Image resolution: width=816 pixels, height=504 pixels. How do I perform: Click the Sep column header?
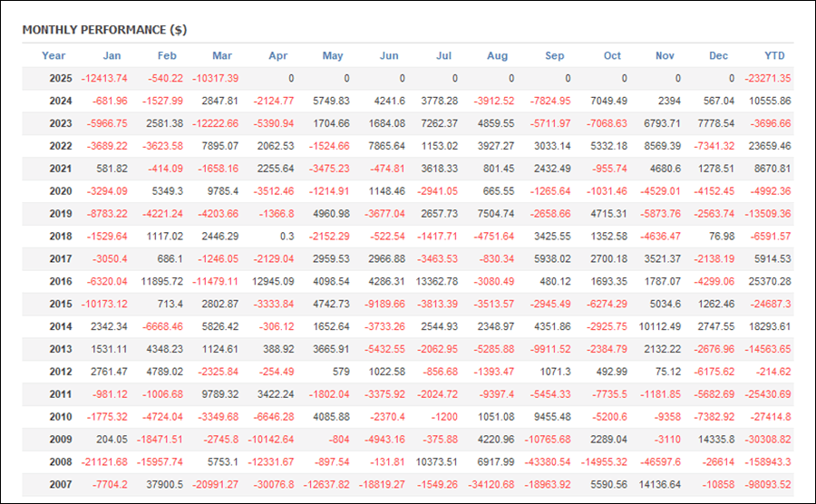coord(554,55)
